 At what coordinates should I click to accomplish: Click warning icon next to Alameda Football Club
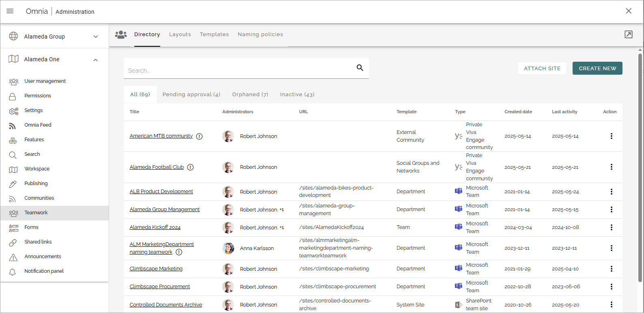coord(190,167)
